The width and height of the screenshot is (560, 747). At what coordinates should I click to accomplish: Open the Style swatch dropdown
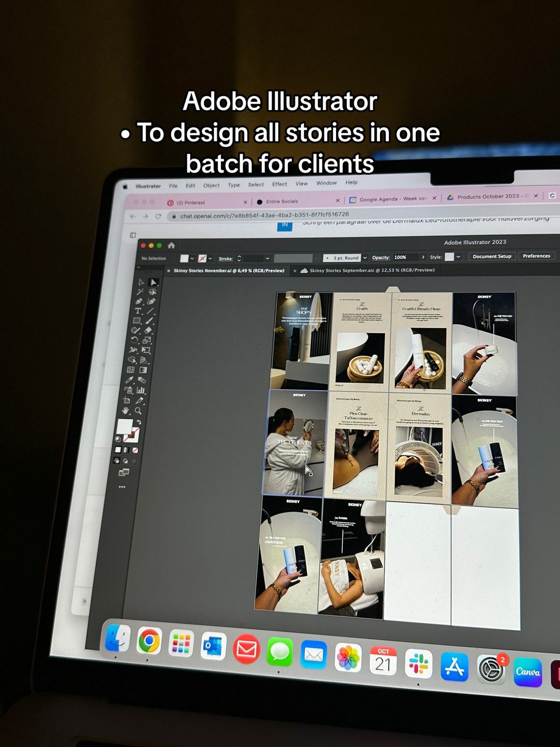458,256
